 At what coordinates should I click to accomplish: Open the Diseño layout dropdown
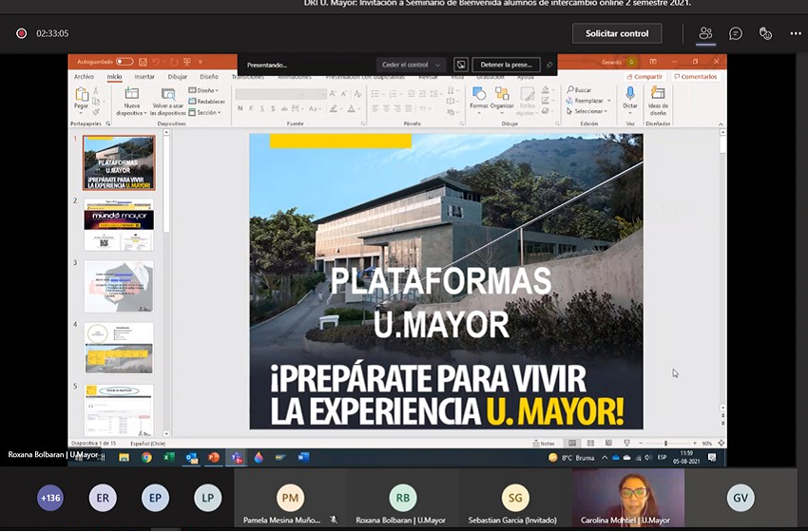point(204,90)
